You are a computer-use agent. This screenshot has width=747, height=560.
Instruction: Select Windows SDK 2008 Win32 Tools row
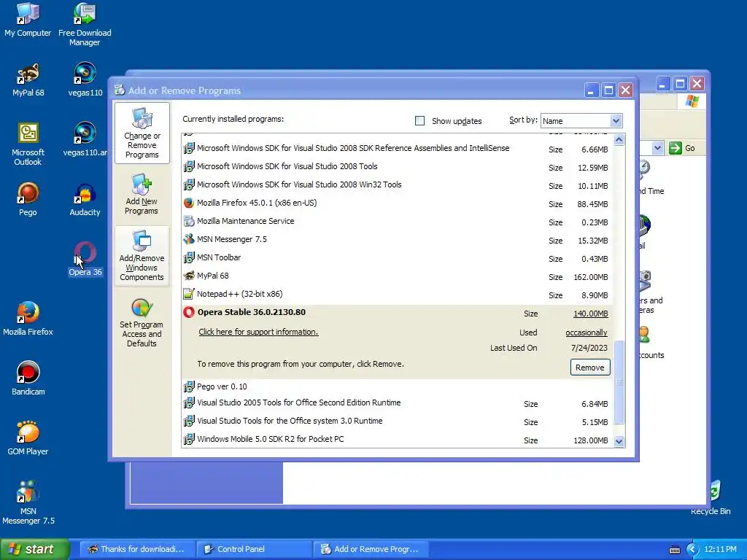[x=396, y=184]
